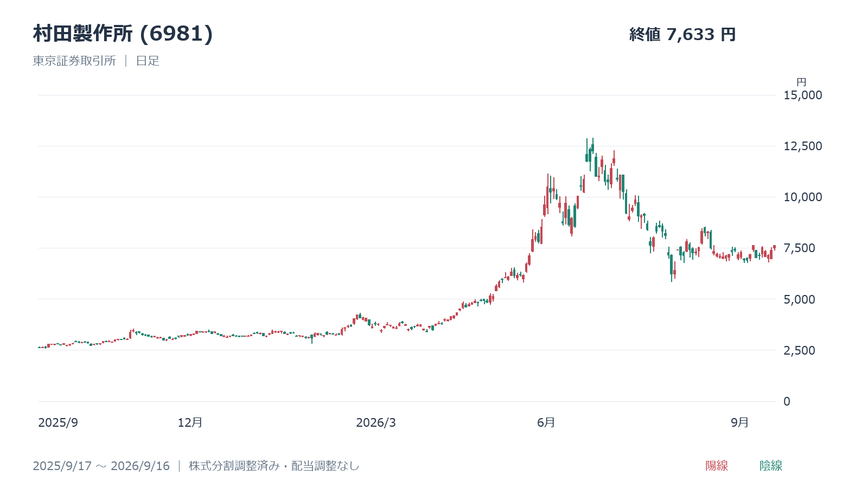
Task: Click the title 村田製作所 (6981)
Action: pyautogui.click(x=123, y=34)
